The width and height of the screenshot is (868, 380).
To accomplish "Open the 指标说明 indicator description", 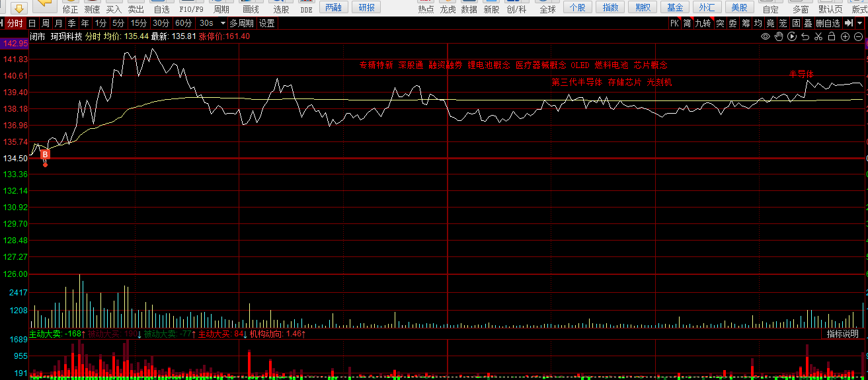I will point(843,334).
